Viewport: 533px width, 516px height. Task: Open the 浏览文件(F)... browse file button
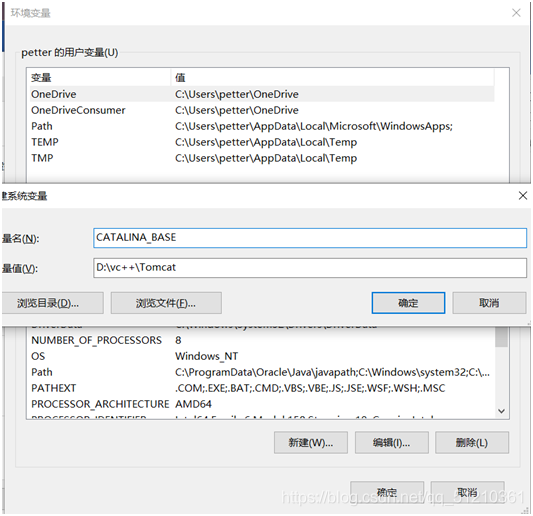tap(166, 303)
